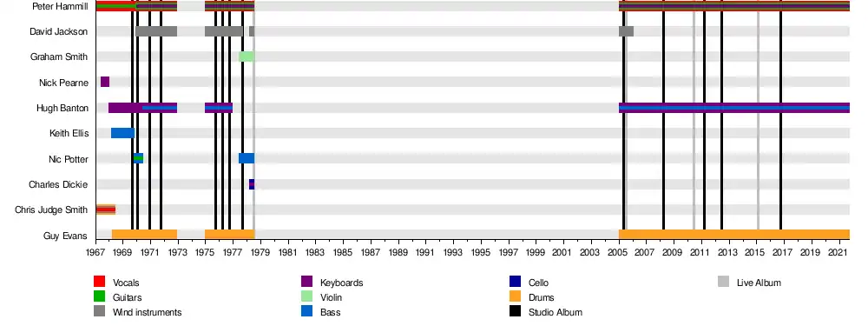Viewport: 868px width, 326px height.
Task: Click the Hugh Banton name label
Action: (x=62, y=108)
